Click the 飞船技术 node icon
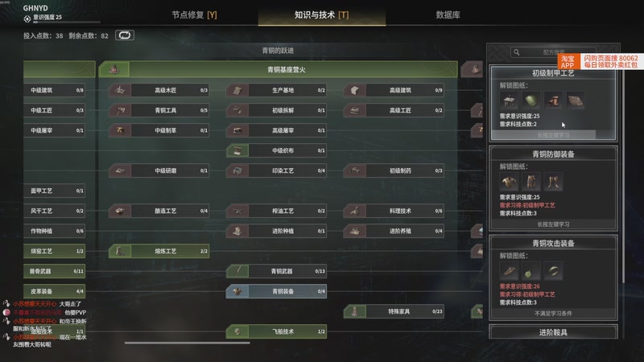This screenshot has height=362, width=644. click(x=237, y=331)
